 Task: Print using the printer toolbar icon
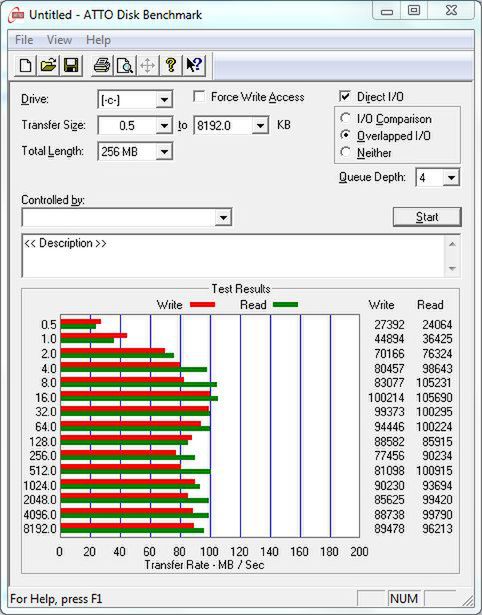tap(102, 65)
